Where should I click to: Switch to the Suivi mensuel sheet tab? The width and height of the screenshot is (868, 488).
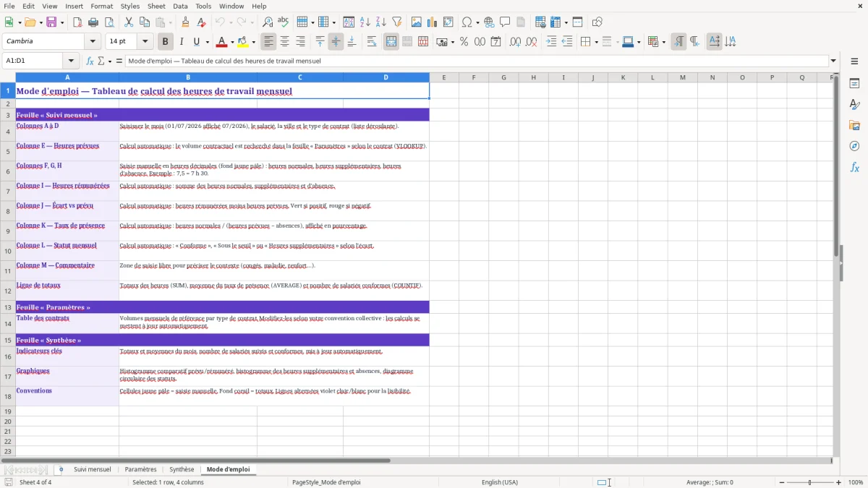(x=93, y=469)
